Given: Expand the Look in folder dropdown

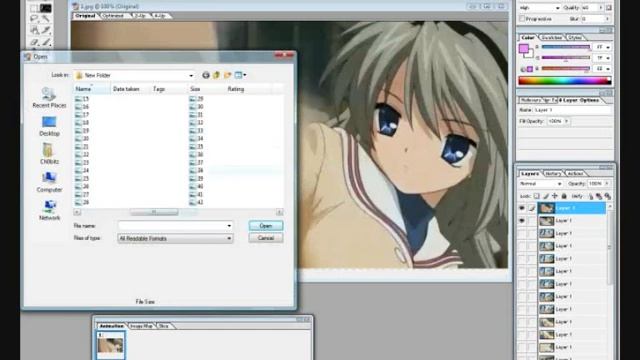Looking at the screenshot, I should (191, 76).
